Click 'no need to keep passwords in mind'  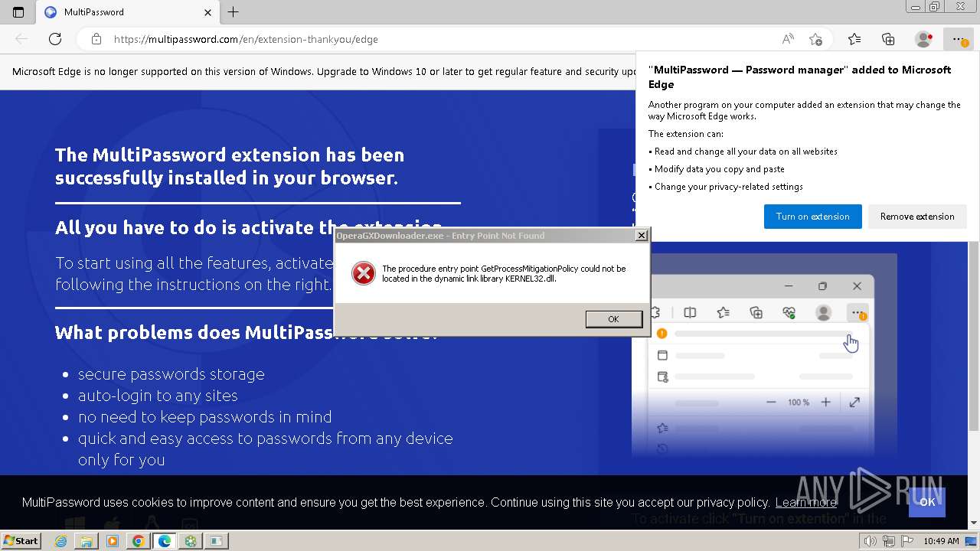205,417
